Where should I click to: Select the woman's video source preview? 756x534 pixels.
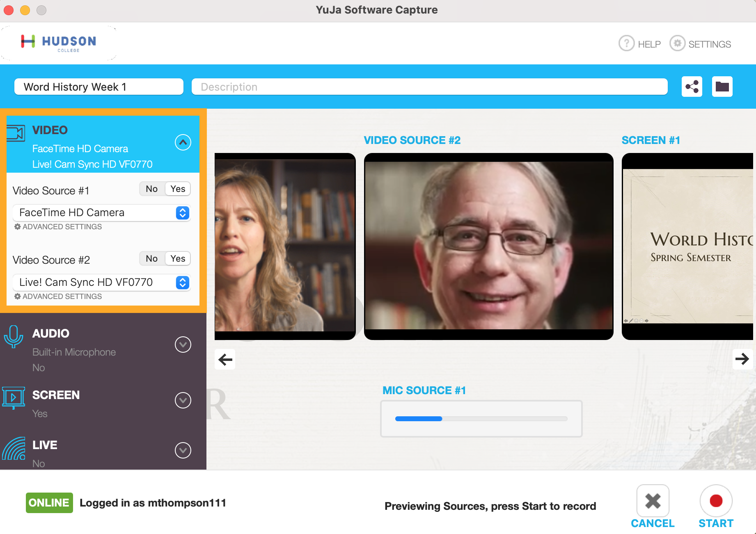point(285,246)
